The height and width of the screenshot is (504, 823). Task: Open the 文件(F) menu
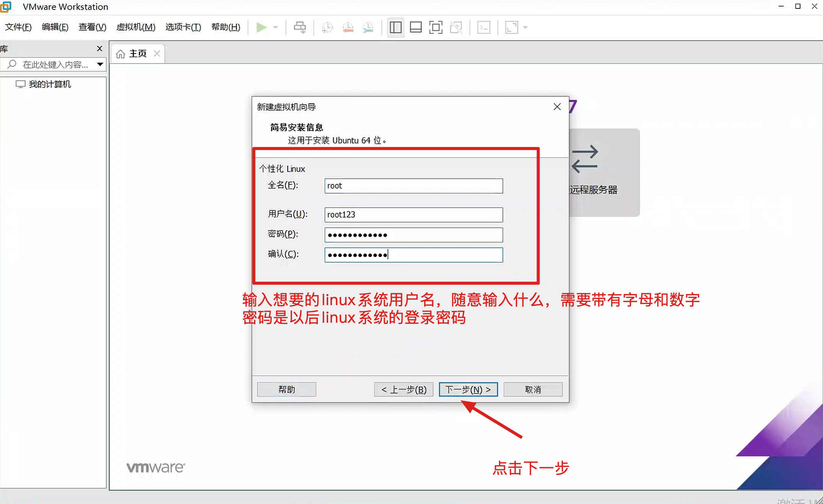point(18,27)
